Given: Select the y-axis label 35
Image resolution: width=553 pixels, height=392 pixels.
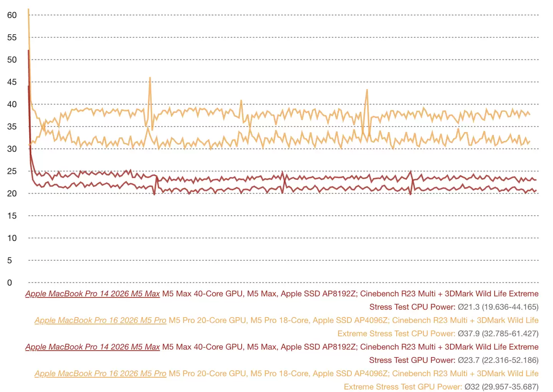Looking at the screenshot, I should (x=12, y=127).
